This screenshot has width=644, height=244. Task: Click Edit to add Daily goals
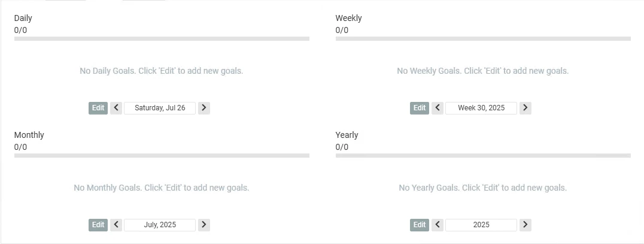(98, 108)
